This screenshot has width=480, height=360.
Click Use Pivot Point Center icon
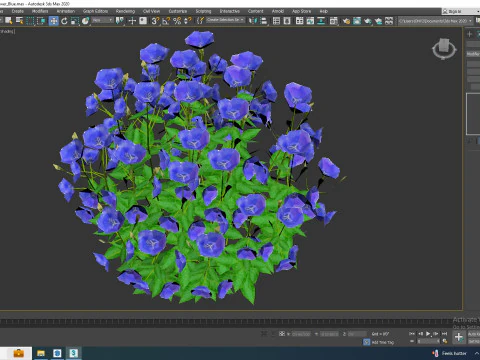pyautogui.click(x=119, y=21)
